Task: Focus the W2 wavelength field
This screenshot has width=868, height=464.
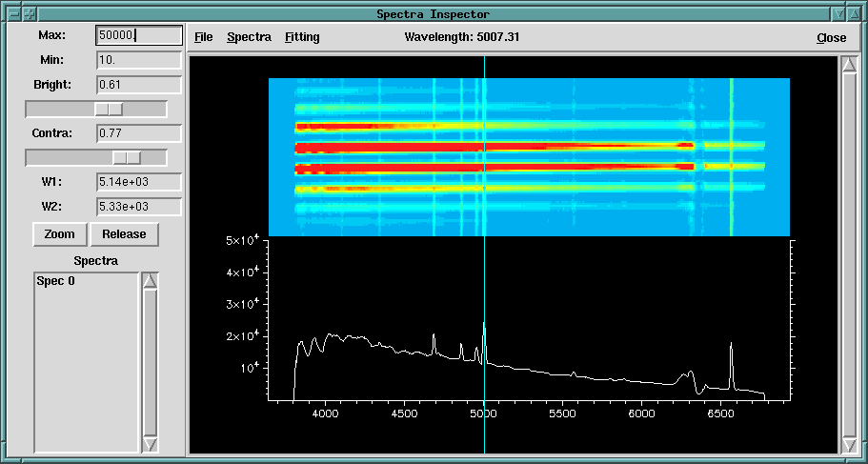Action: 139,207
